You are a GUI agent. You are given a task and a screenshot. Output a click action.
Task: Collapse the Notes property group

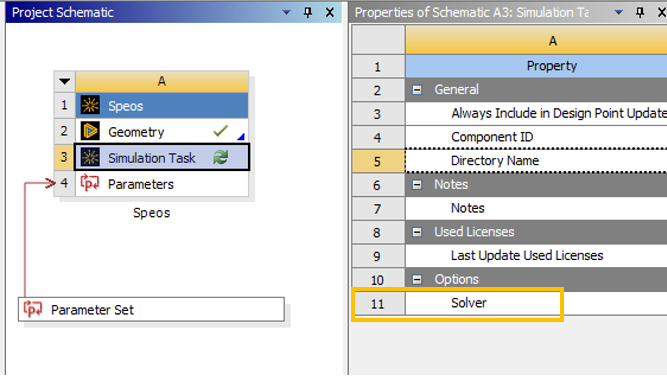tap(417, 185)
